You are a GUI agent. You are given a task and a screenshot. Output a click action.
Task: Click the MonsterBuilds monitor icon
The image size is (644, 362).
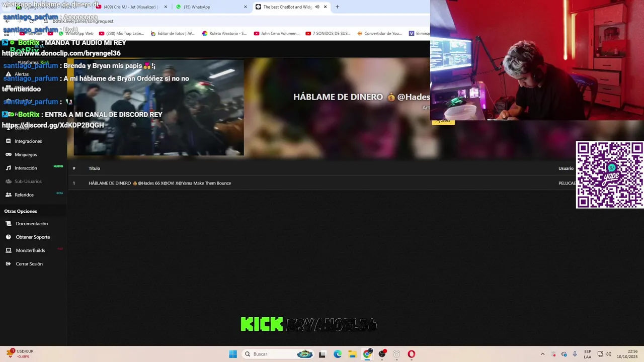click(9, 250)
